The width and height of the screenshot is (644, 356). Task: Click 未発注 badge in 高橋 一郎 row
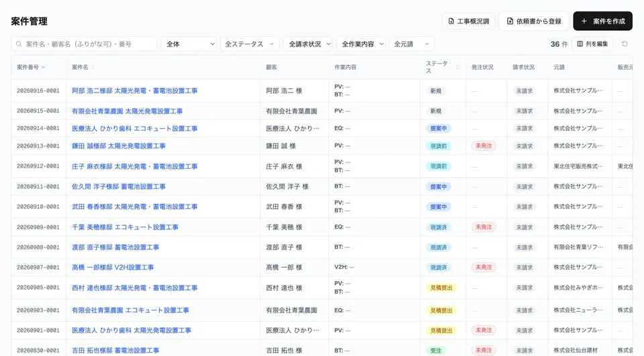coord(484,268)
